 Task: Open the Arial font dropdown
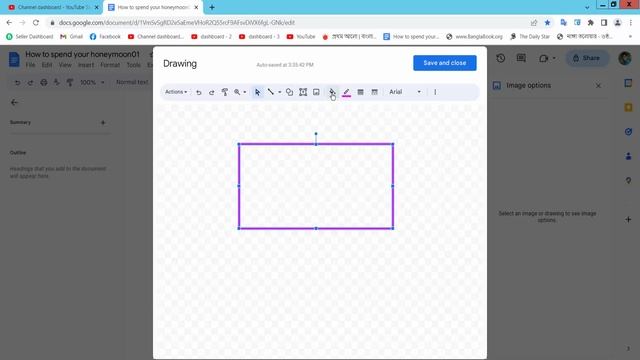pyautogui.click(x=404, y=92)
